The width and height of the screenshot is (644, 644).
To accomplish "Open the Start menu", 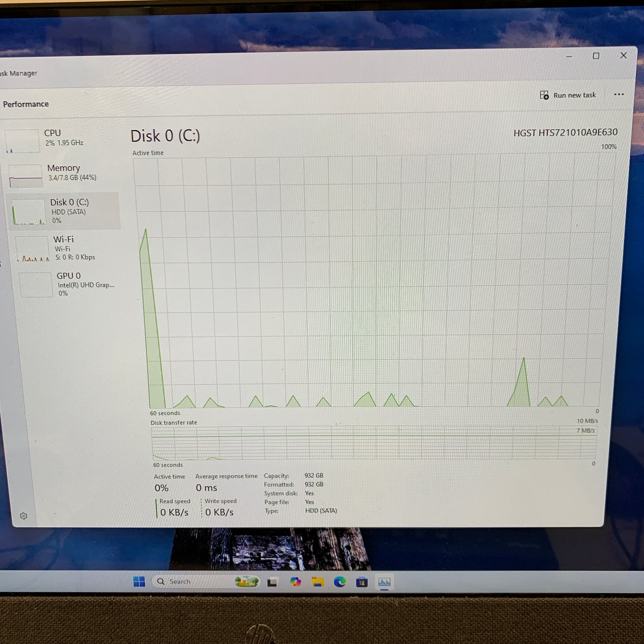I will click(x=139, y=582).
